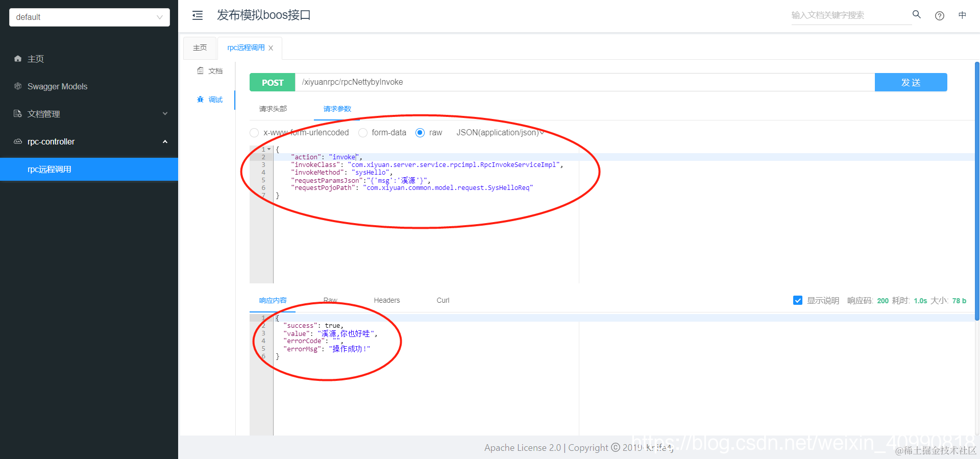Screen dimensions: 980x459
Task: Select the raw radio button
Action: click(x=420, y=133)
